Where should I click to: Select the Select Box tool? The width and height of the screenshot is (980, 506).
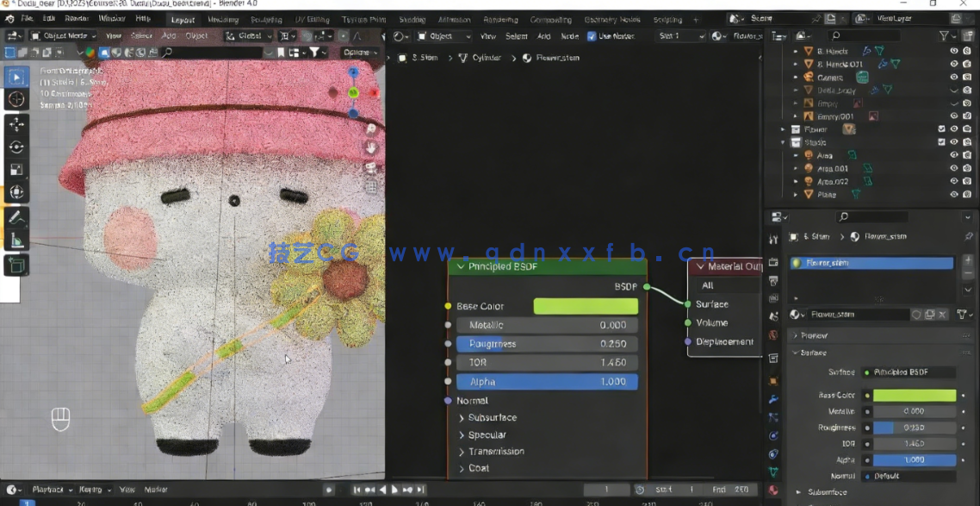tap(16, 78)
